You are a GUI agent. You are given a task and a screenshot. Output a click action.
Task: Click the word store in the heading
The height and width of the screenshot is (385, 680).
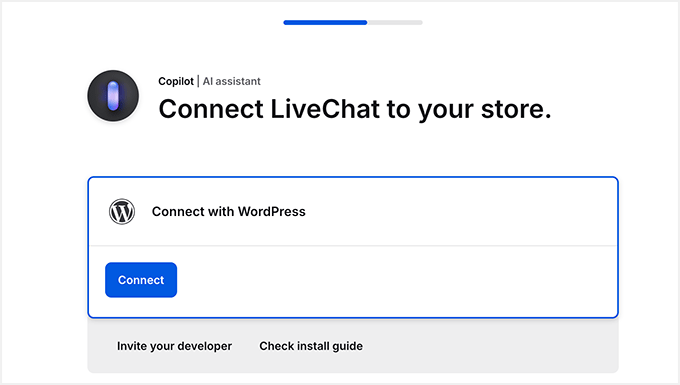pyautogui.click(x=516, y=109)
